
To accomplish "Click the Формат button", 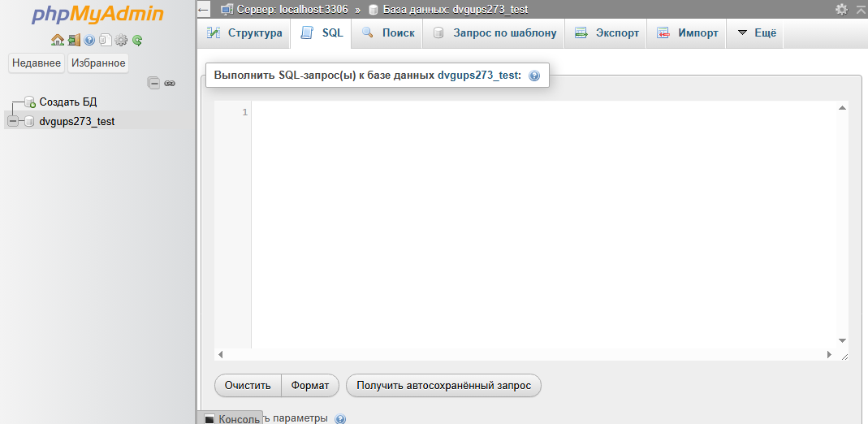I will pyautogui.click(x=310, y=385).
